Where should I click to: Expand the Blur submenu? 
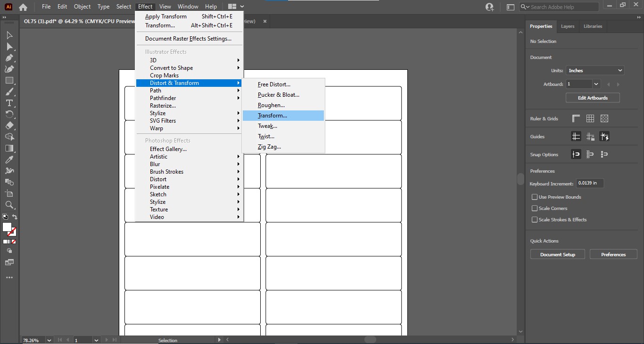(189, 164)
